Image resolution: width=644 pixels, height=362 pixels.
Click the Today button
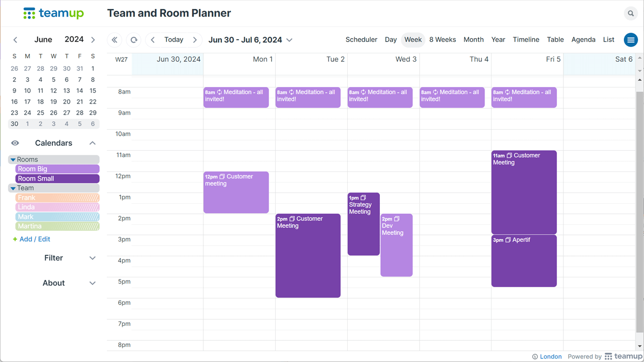174,40
